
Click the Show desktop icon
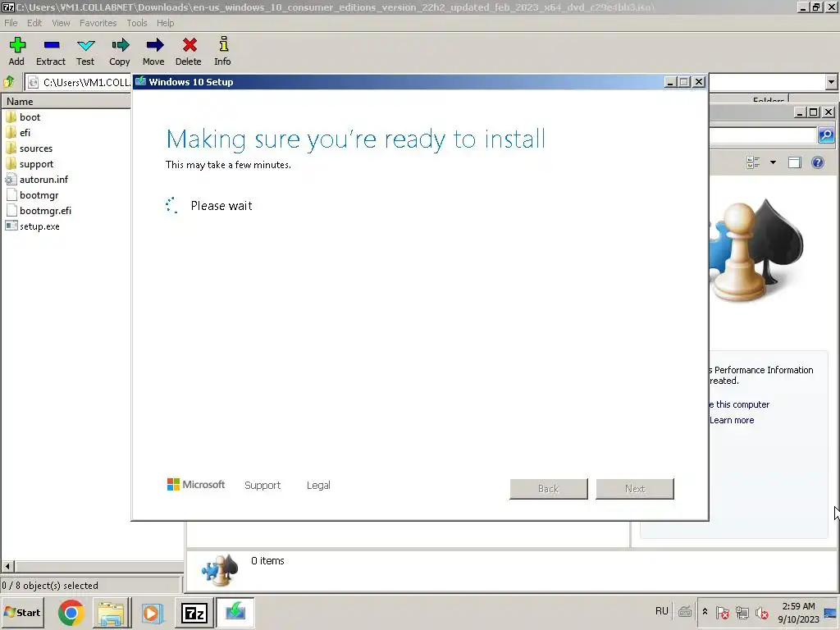coord(830,613)
